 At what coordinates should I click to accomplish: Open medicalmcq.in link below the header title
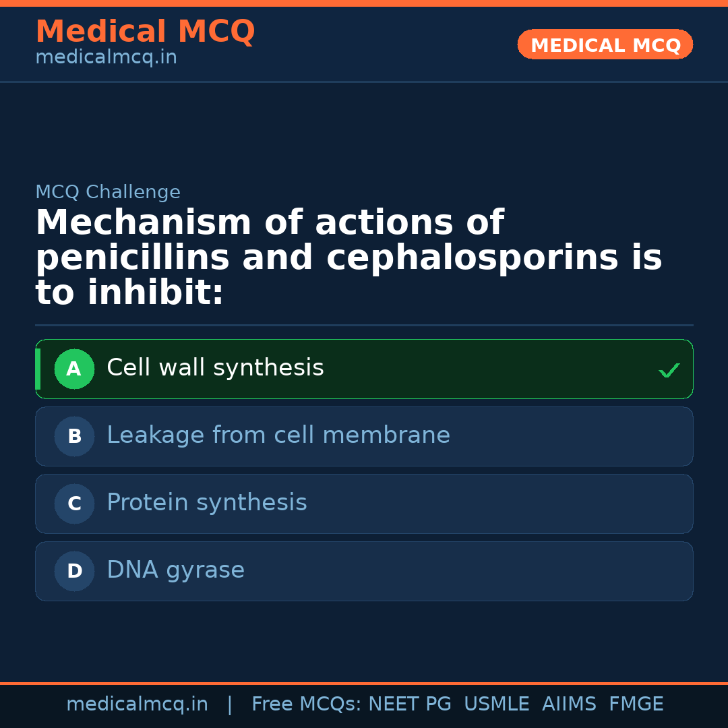pos(106,57)
